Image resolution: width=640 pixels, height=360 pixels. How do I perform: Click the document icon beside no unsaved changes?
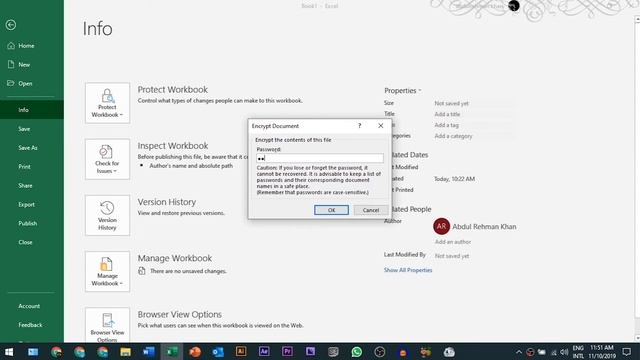click(x=142, y=271)
